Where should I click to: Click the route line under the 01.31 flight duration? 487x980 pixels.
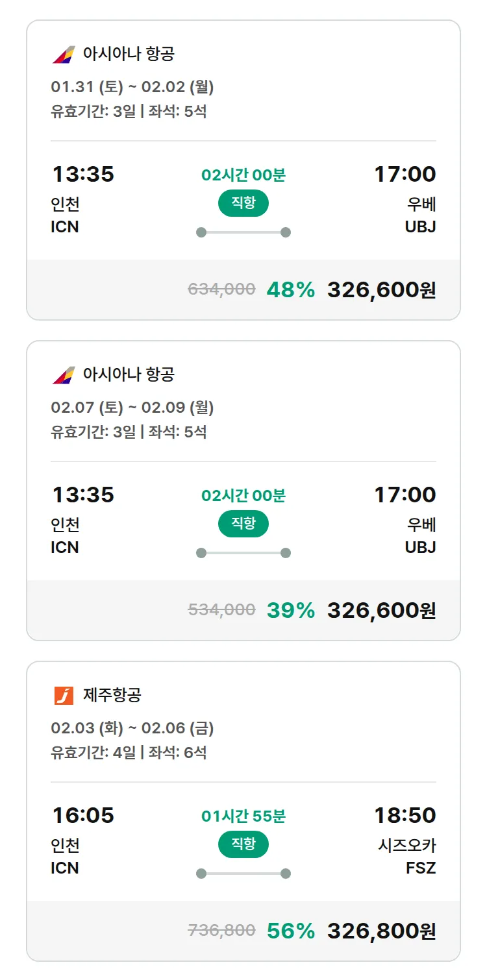tap(243, 232)
